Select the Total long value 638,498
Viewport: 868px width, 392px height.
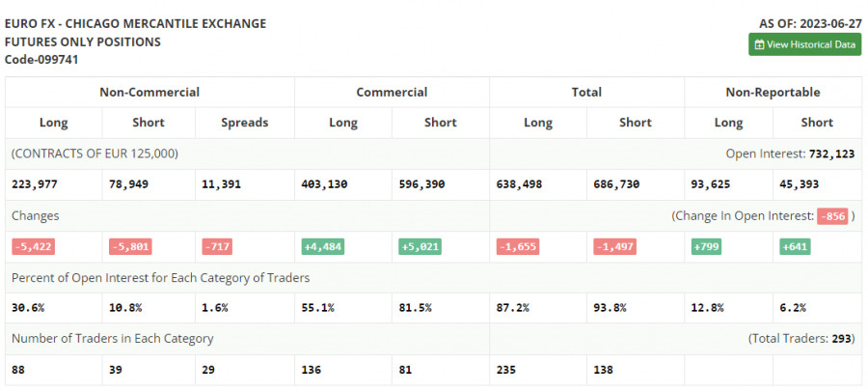pyautogui.click(x=522, y=184)
